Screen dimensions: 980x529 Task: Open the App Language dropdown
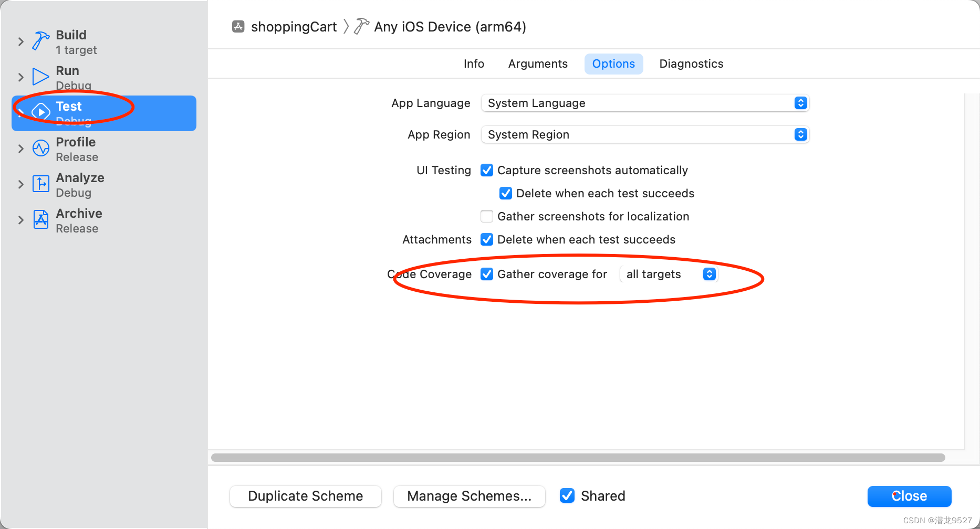click(645, 103)
